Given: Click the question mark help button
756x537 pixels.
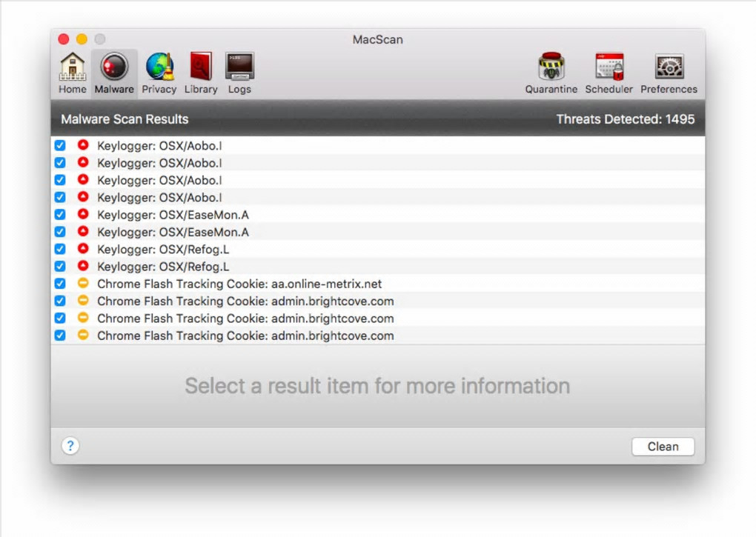Looking at the screenshot, I should click(70, 446).
